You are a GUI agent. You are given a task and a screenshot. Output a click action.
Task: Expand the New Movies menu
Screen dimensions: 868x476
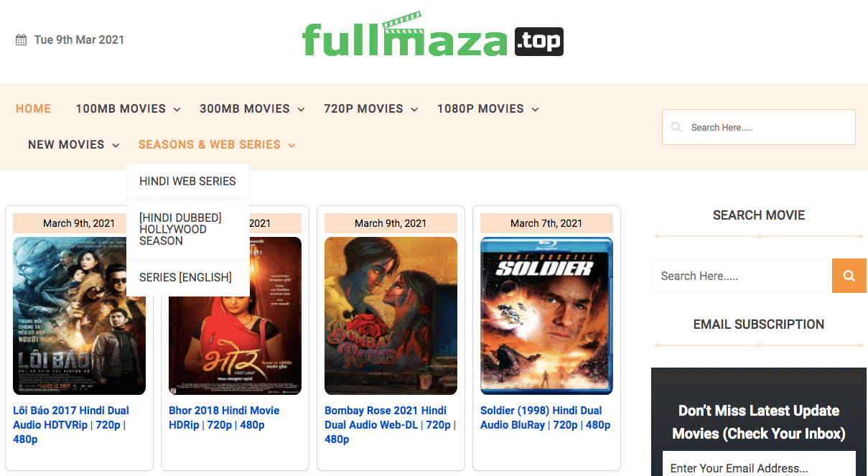(73, 145)
